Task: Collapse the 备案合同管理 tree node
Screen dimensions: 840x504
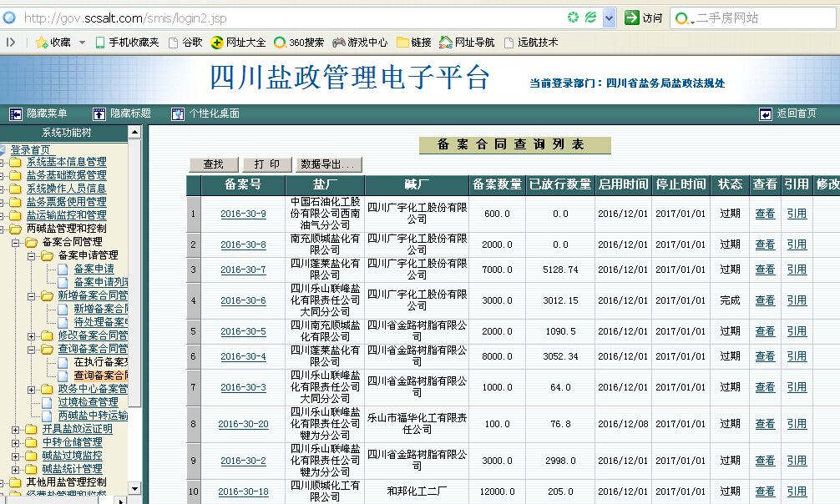Action: coord(18,242)
